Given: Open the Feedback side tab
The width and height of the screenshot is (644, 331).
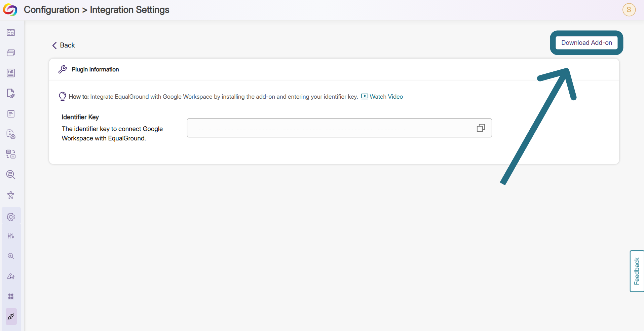Looking at the screenshot, I should click(637, 271).
